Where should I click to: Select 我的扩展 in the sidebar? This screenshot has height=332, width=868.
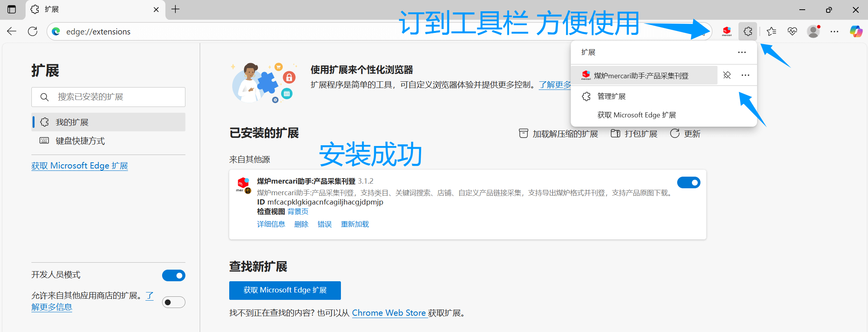[108, 122]
